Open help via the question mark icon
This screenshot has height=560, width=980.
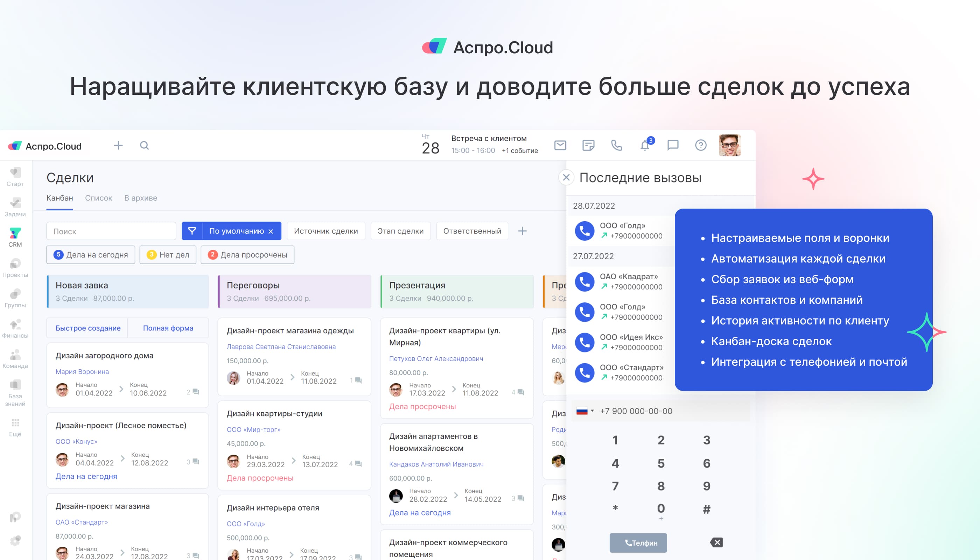(x=701, y=145)
